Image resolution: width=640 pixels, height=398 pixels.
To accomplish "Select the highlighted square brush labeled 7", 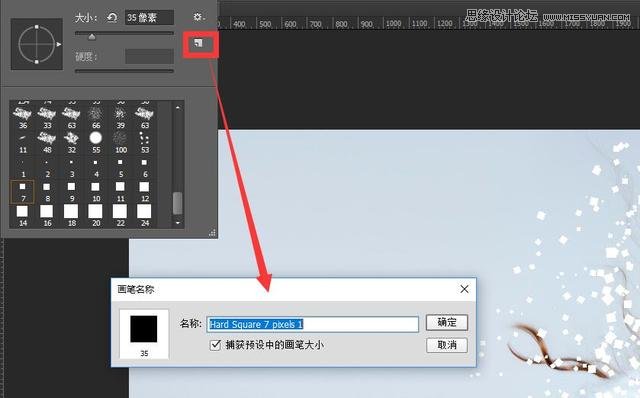I will click(22, 191).
